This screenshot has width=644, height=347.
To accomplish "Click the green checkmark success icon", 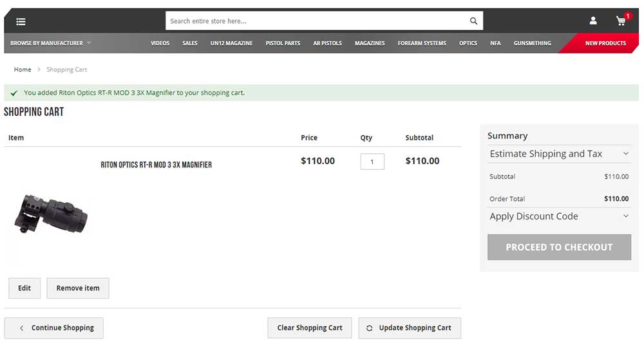I will [x=14, y=93].
